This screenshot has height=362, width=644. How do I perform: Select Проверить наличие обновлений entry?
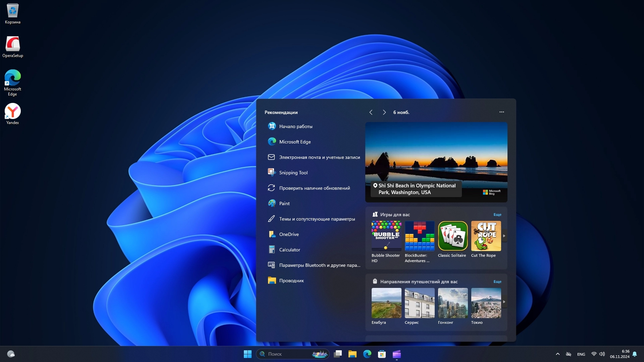[314, 188]
